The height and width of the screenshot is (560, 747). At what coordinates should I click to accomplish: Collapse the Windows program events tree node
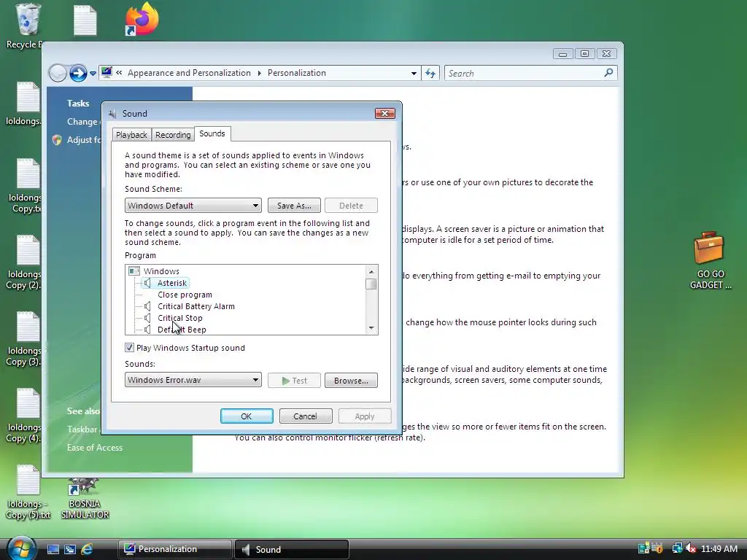[134, 271]
